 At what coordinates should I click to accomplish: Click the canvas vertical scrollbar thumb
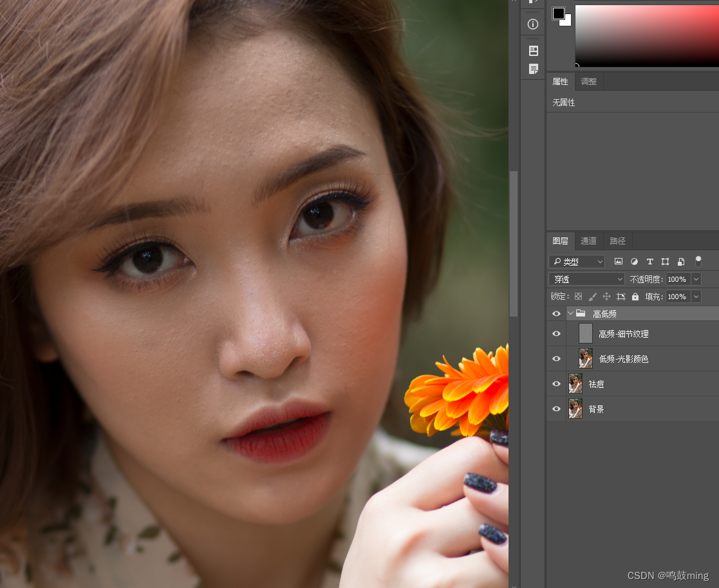pos(514,244)
